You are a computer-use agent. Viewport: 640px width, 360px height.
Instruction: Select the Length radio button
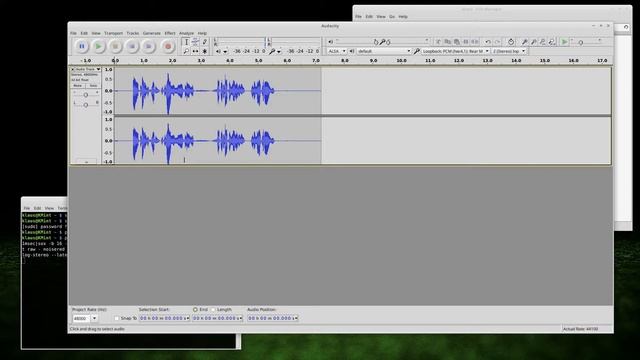click(213, 310)
